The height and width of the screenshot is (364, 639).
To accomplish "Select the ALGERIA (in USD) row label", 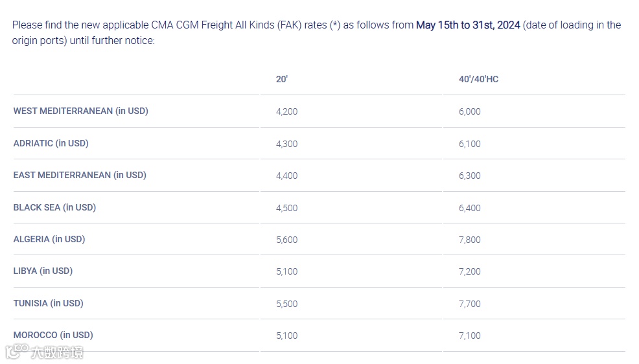I will point(49,239).
